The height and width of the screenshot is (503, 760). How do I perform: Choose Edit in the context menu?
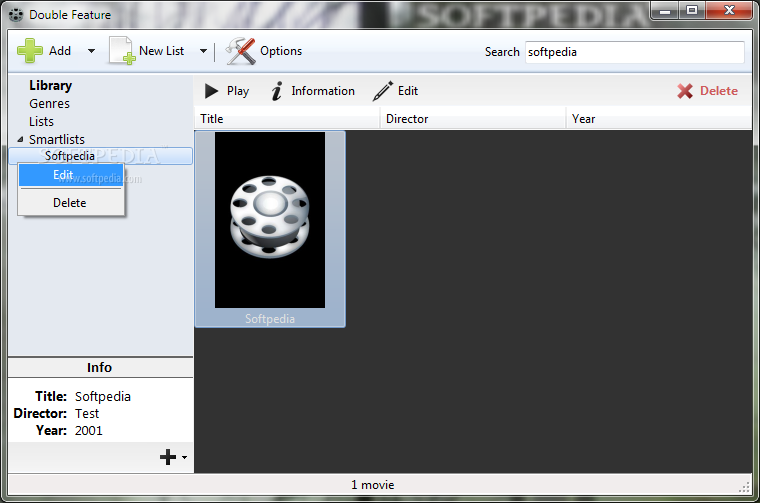click(x=71, y=175)
